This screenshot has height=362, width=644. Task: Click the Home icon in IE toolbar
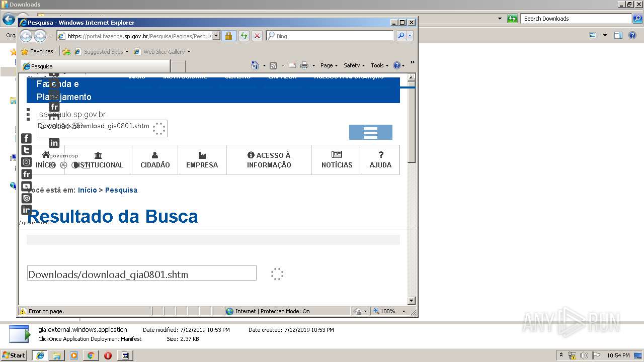(x=255, y=65)
